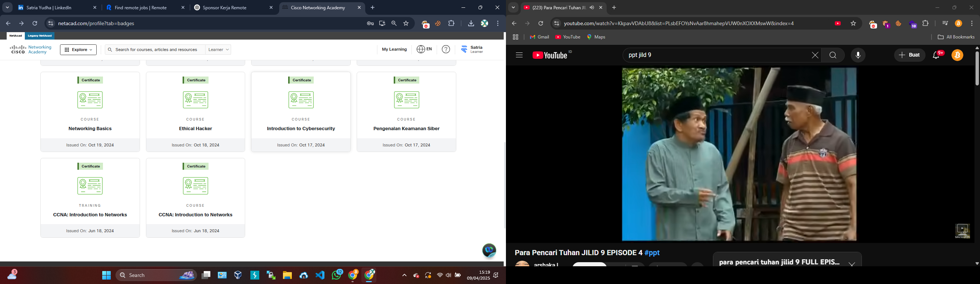Bookmark the netacad page with star

point(406,24)
